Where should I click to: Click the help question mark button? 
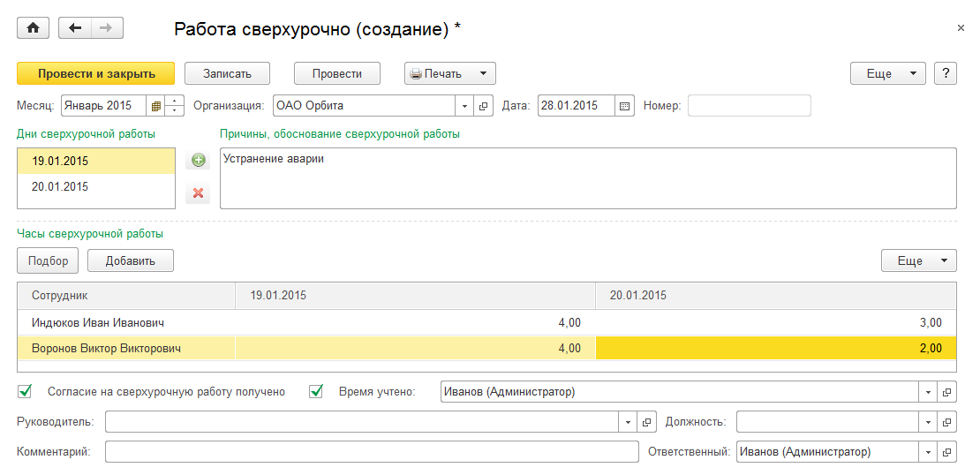click(946, 74)
